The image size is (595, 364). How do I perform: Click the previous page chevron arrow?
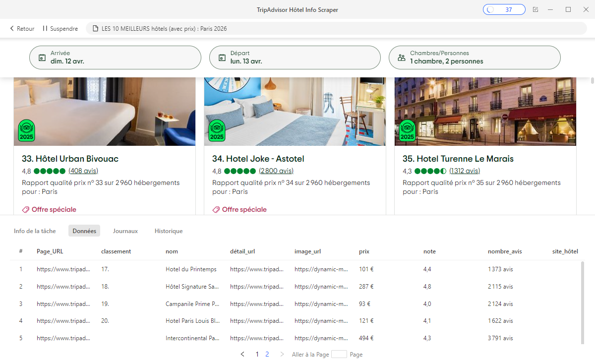click(242, 354)
